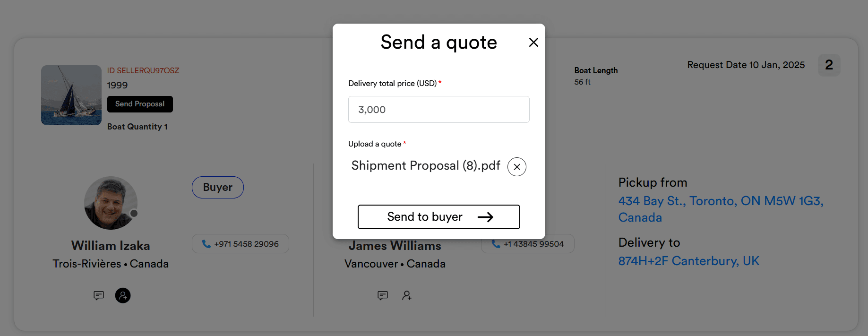Click William Izaka's profile photo
The width and height of the screenshot is (868, 336).
(x=110, y=203)
